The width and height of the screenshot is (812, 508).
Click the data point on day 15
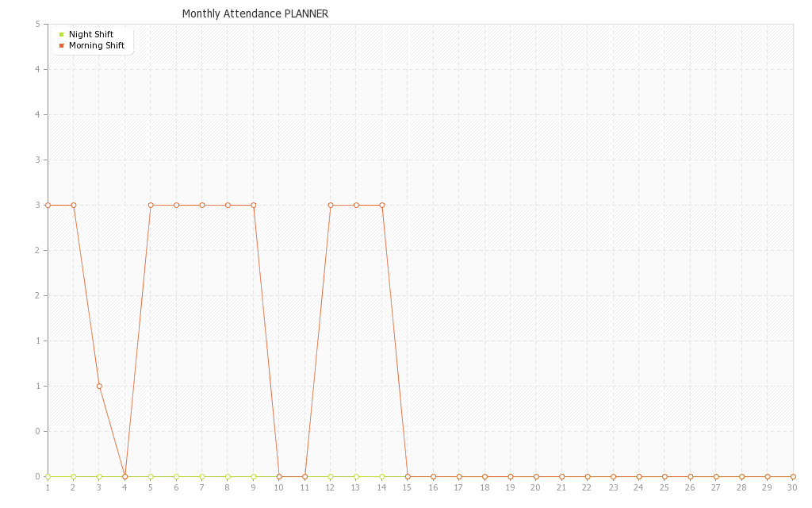(408, 476)
